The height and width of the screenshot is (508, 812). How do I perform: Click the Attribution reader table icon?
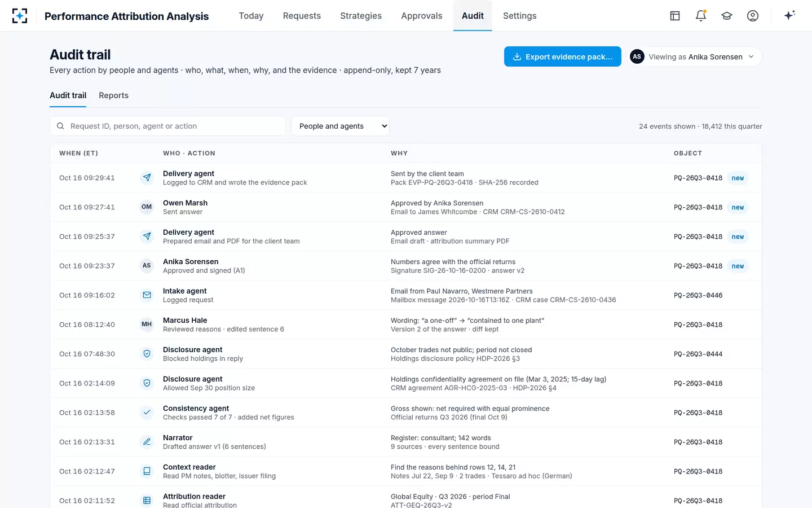(147, 501)
